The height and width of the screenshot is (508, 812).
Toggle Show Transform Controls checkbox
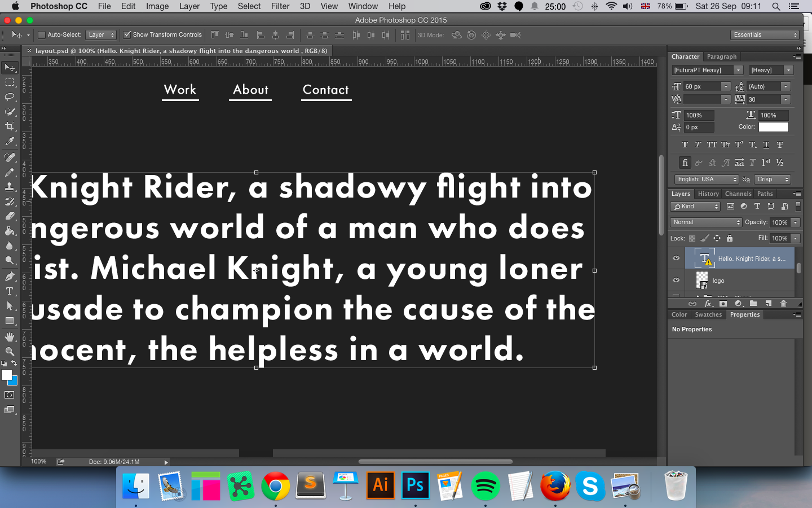(x=127, y=35)
